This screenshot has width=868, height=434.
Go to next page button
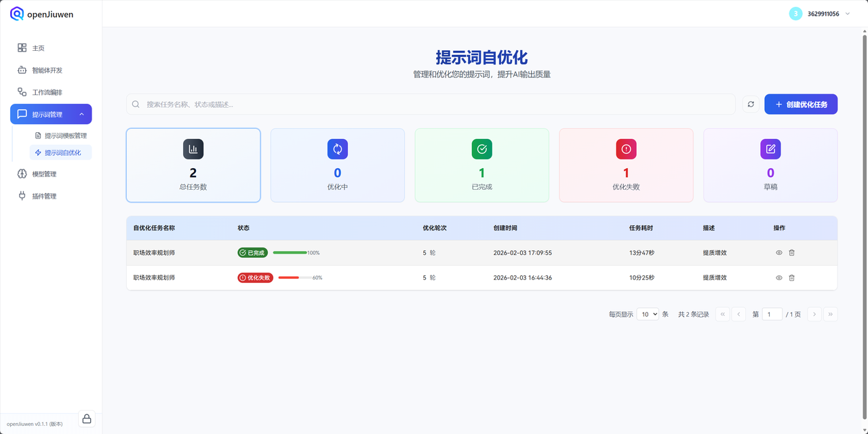click(814, 314)
